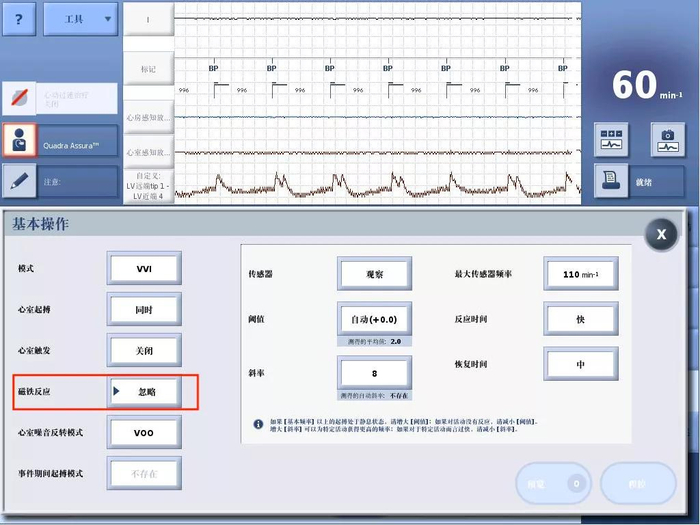
Task: Change 传感器 setting 观察
Action: pyautogui.click(x=375, y=274)
